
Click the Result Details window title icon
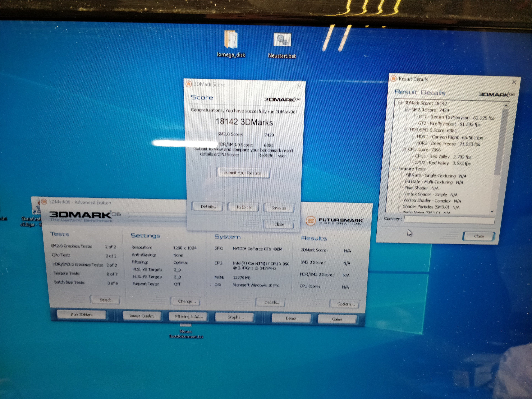click(393, 79)
